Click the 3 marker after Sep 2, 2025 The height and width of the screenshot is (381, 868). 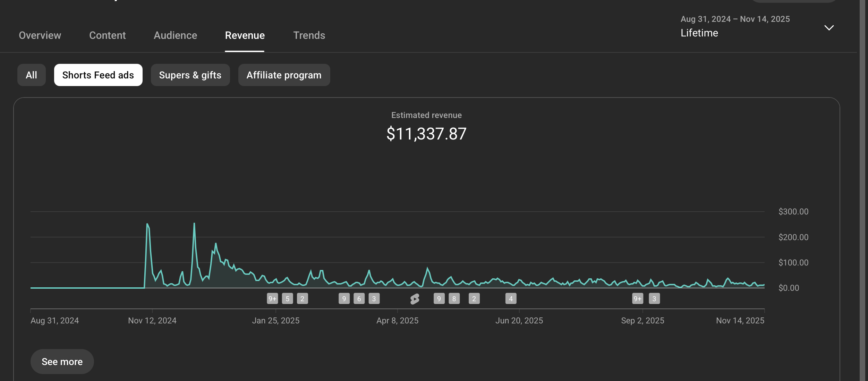tap(654, 299)
